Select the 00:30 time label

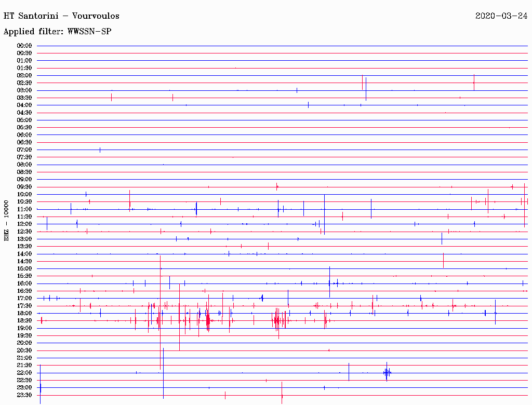[24, 53]
